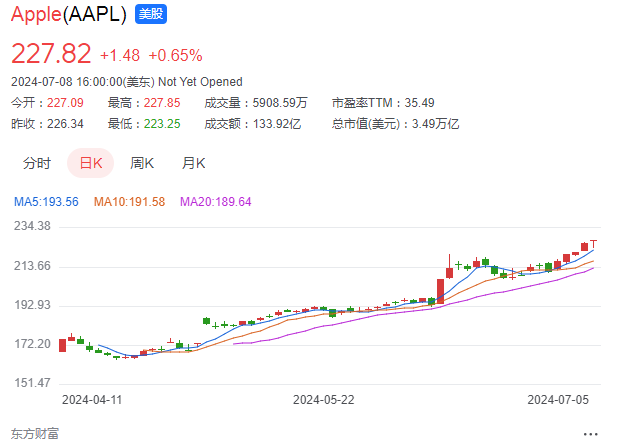617x448 pixels.
Task: Open the Apple(AAPL) stock title link
Action: [x=69, y=15]
